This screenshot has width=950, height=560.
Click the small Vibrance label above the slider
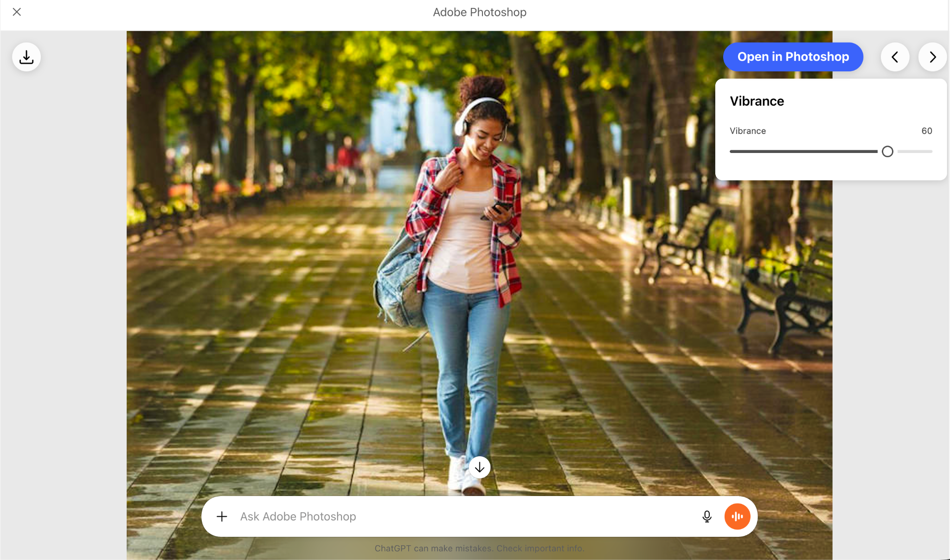point(747,131)
